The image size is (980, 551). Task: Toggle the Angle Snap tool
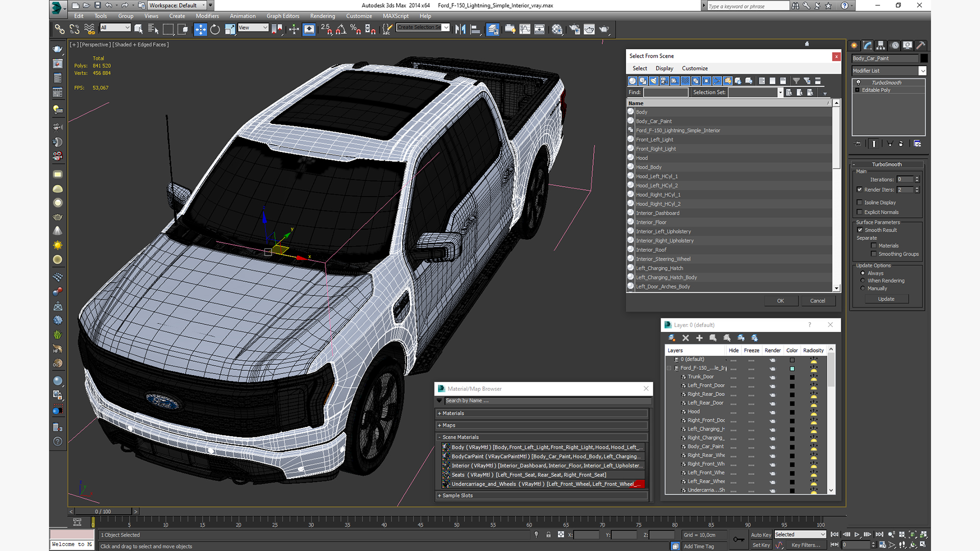click(341, 29)
